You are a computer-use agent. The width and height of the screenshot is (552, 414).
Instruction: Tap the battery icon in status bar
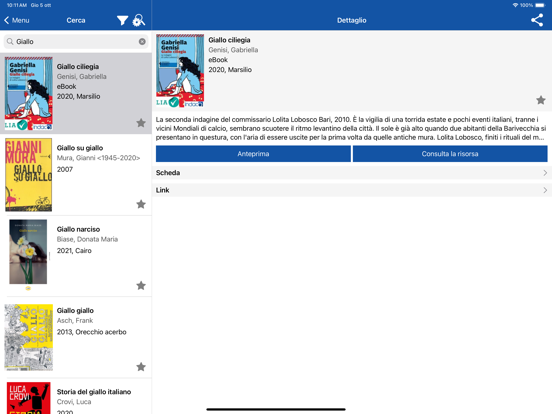tap(540, 5)
